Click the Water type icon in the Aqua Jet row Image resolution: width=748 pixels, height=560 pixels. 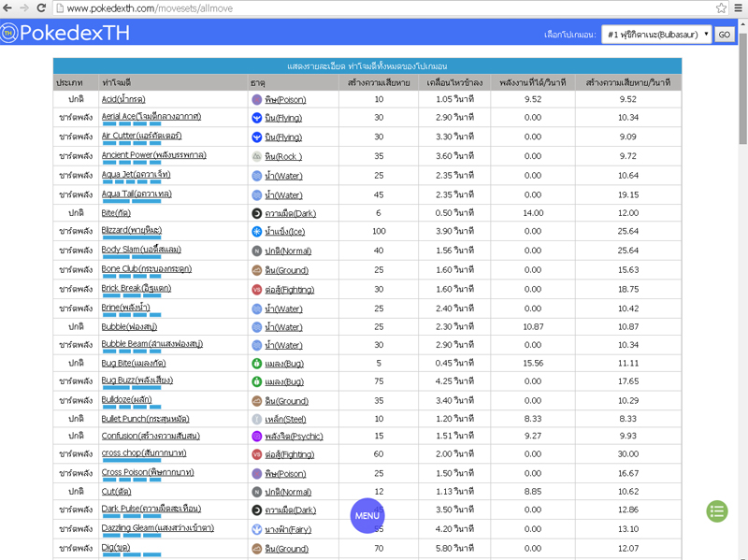tap(256, 176)
